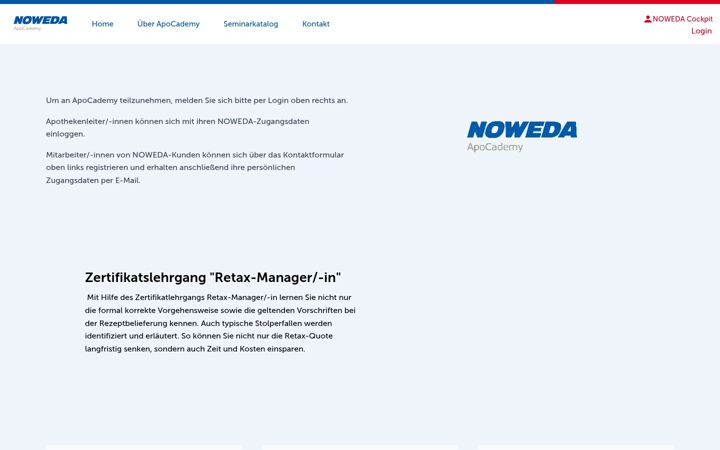The width and height of the screenshot is (720, 450).
Task: Click the NOWEDA ApoCademy logo in header
Action: click(x=40, y=23)
